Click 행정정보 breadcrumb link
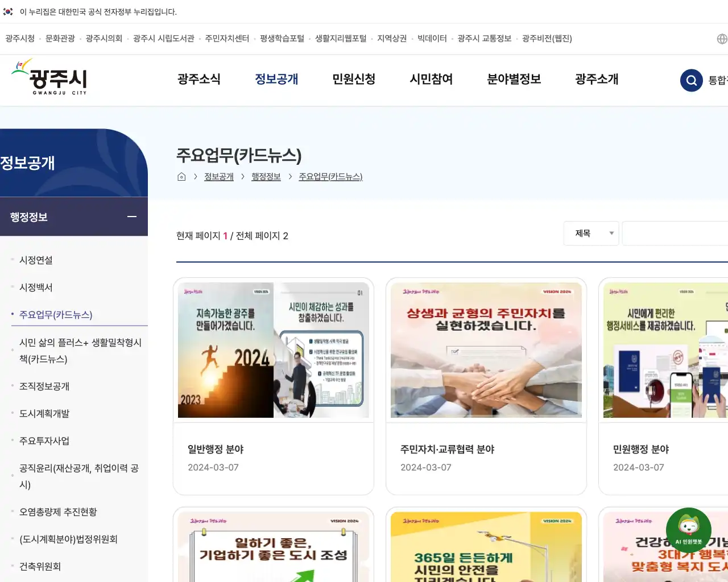The height and width of the screenshot is (582, 728). (x=266, y=177)
